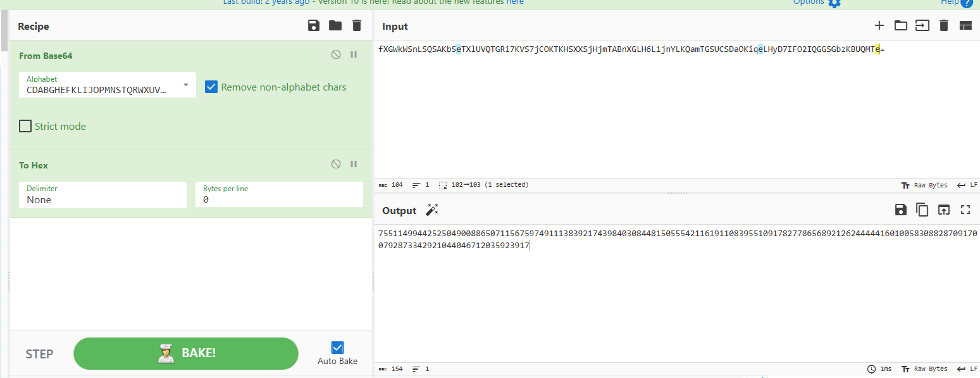Image resolution: width=980 pixels, height=378 pixels.
Task: Click the output length 154 indicator
Action: tap(390, 369)
